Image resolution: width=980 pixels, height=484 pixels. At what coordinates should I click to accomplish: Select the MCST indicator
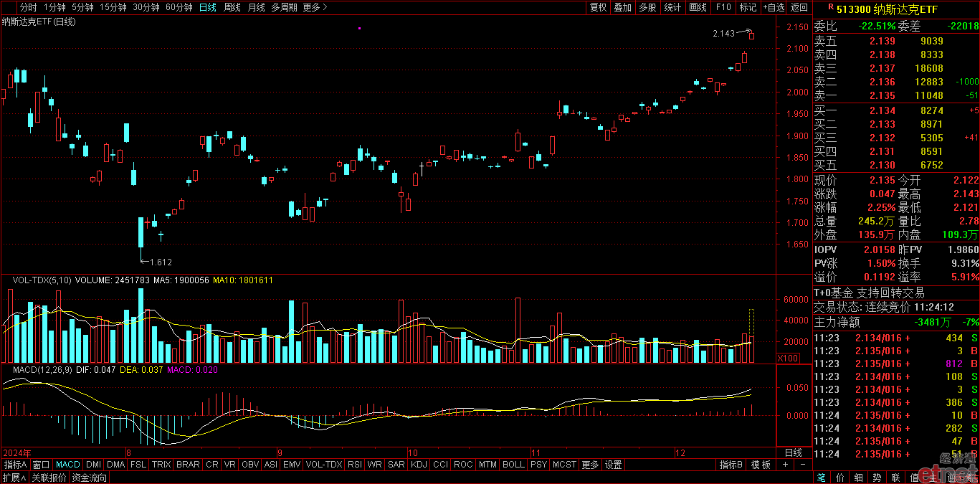point(564,465)
